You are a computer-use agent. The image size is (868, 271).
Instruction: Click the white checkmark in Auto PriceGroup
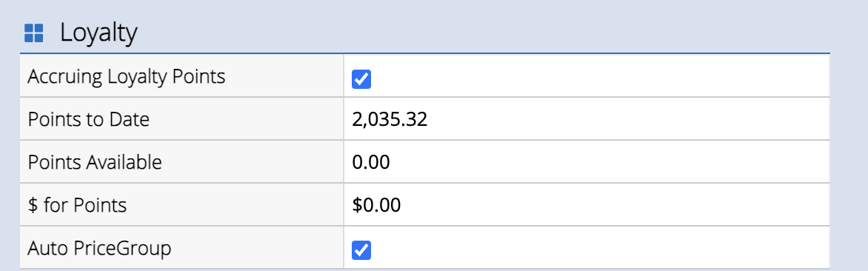[x=361, y=250]
